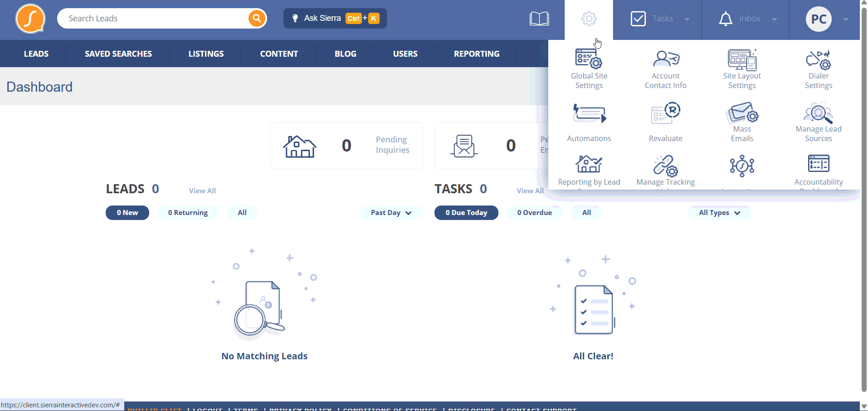This screenshot has width=868, height=411.
Task: Click the page vertical scrollbar
Action: 864,200
